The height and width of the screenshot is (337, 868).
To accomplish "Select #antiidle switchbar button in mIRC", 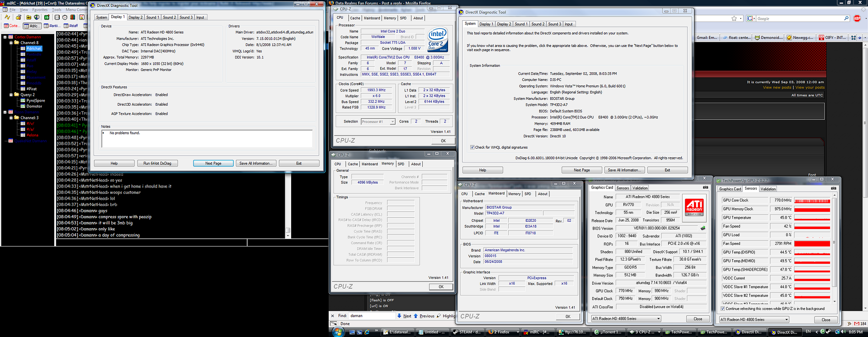I will click(x=52, y=26).
